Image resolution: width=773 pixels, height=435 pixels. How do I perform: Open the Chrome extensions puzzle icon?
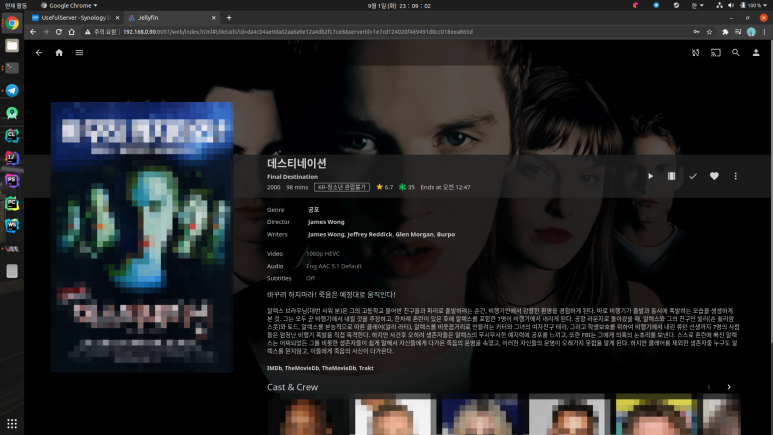click(725, 32)
